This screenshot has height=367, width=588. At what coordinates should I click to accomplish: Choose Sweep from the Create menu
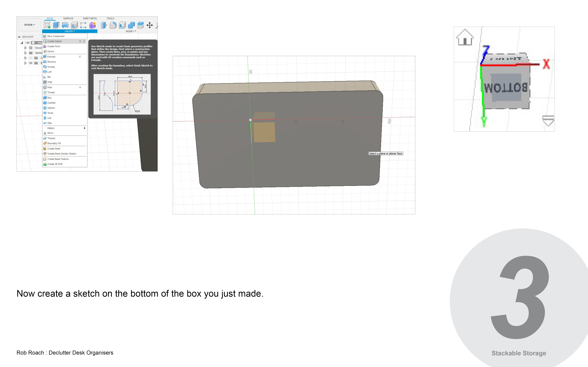65,67
